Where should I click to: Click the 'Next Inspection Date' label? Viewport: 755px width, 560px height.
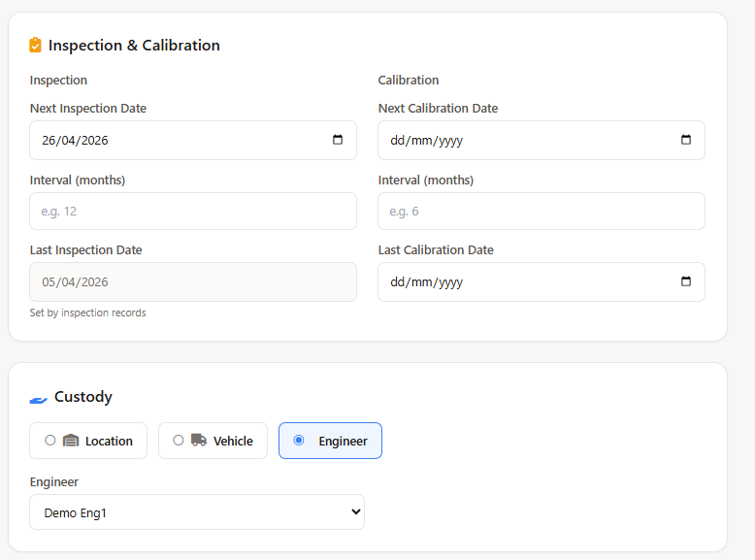coord(88,109)
